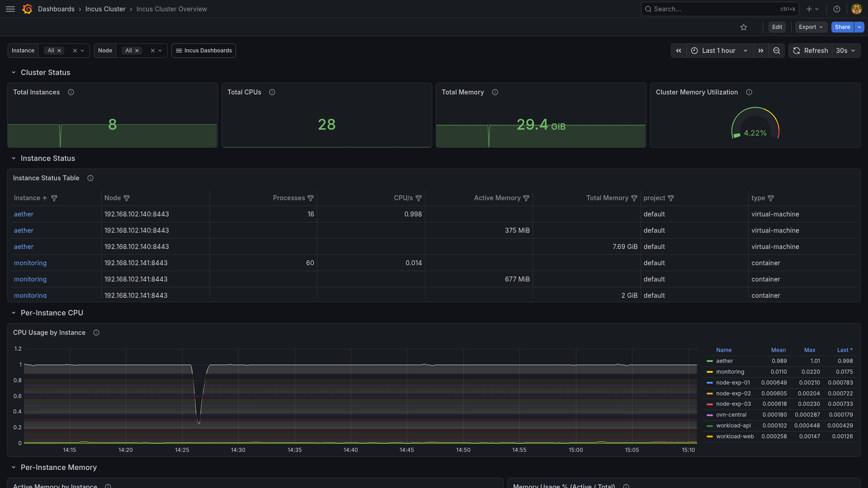Shift time range backward
This screenshot has width=868, height=488.
coord(679,51)
